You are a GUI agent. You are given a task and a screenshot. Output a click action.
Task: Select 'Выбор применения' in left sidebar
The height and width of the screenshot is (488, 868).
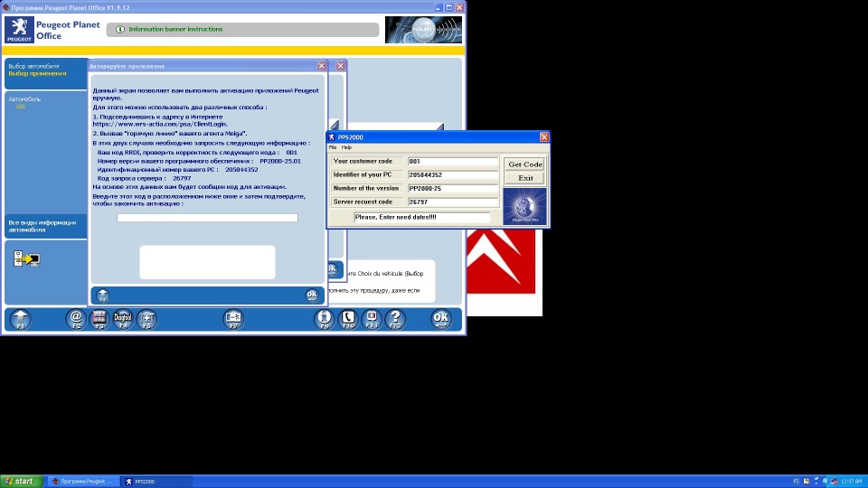(x=37, y=73)
